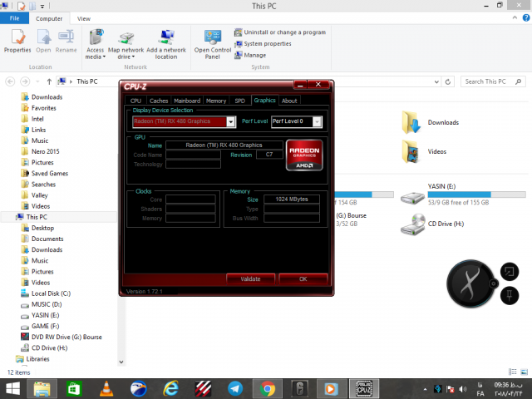Open the CD Drive (H:) icon
Image resolution: width=532 pixels, height=399 pixels.
413,224
